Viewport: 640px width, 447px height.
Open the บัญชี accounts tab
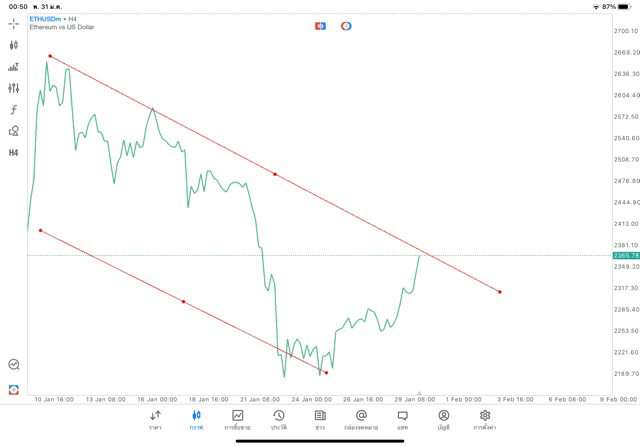tap(443, 419)
